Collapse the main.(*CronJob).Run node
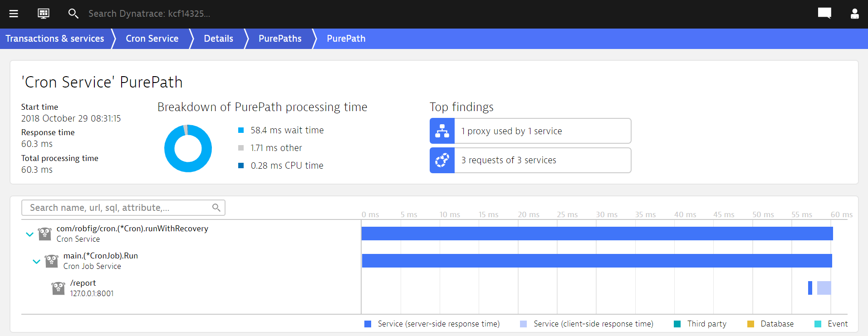868x336 pixels. (36, 262)
